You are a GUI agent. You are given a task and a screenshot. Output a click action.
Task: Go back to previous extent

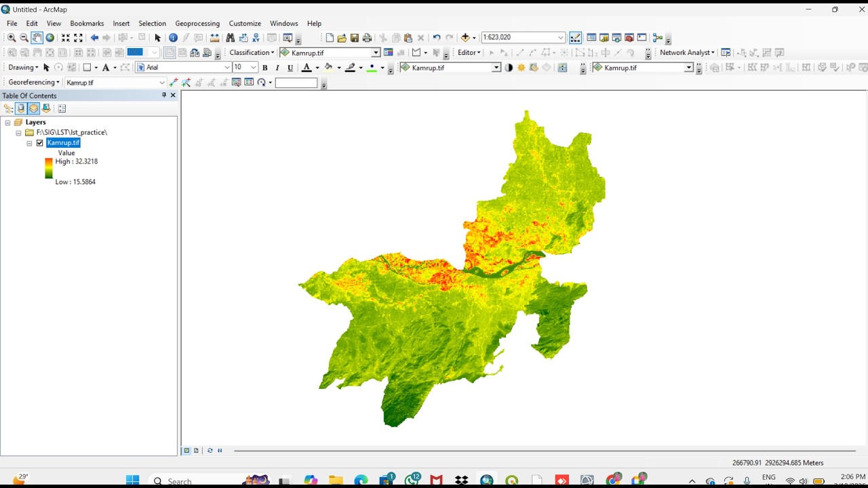pos(94,38)
